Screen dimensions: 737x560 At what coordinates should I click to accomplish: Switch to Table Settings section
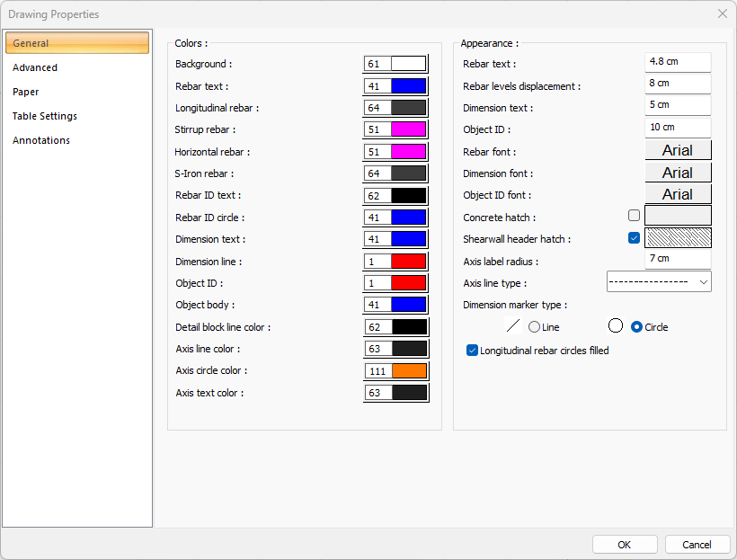(x=45, y=116)
